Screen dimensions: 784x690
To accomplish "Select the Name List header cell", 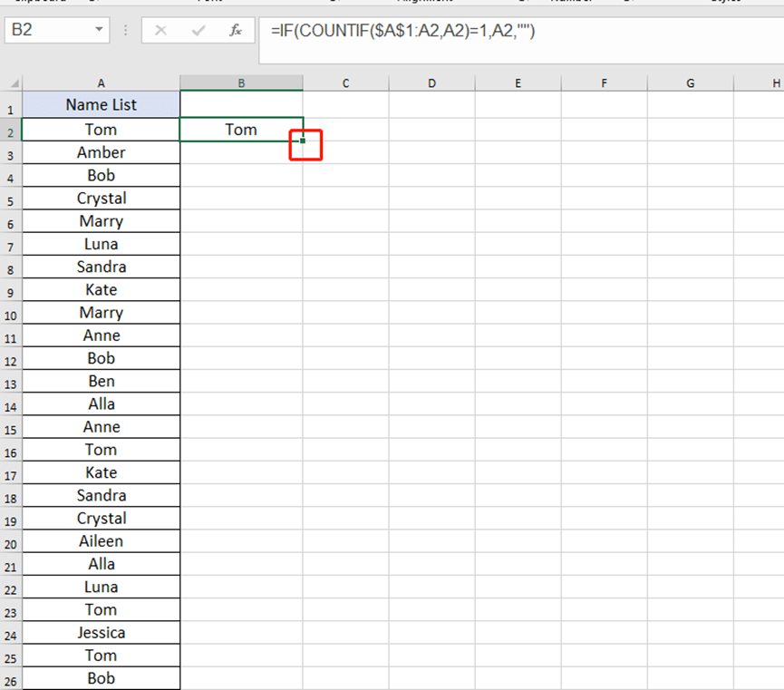I will [x=101, y=104].
